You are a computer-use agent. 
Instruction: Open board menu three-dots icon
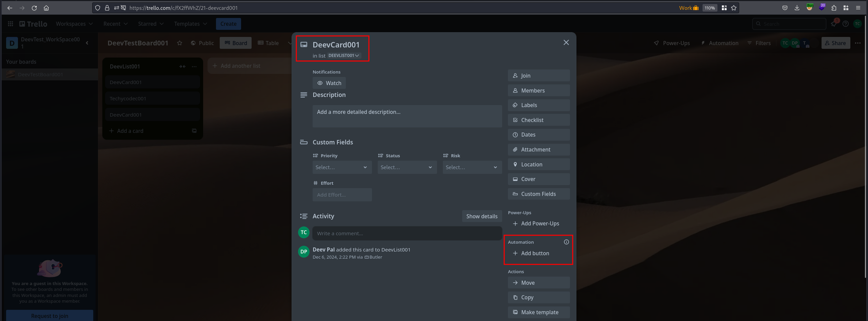858,43
